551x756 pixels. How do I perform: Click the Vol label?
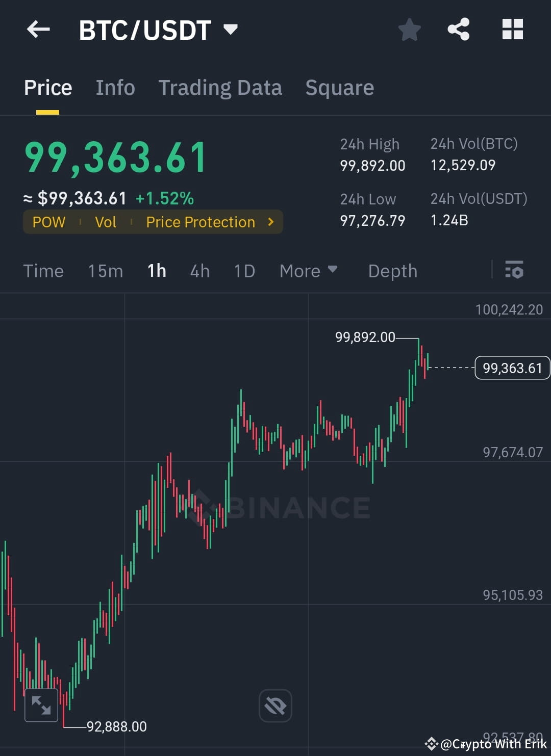point(106,222)
